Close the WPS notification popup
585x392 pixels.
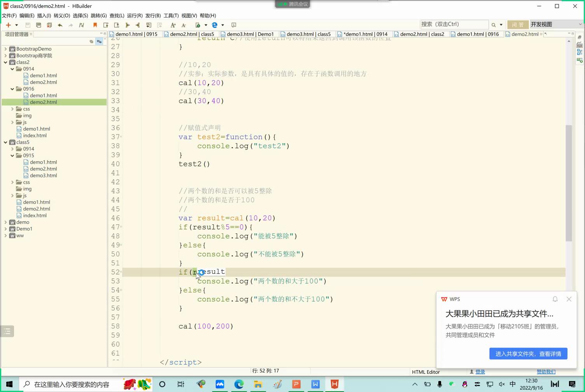click(569, 299)
